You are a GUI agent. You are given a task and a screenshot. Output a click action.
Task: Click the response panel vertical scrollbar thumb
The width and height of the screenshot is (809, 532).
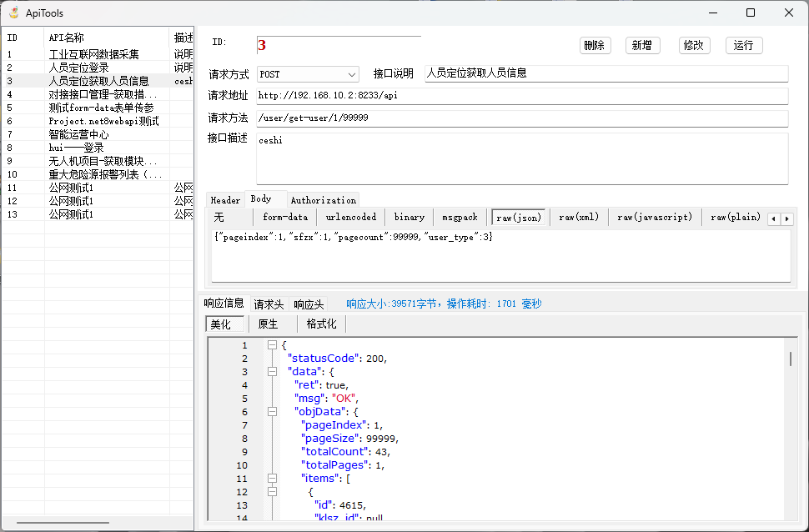pos(791,359)
